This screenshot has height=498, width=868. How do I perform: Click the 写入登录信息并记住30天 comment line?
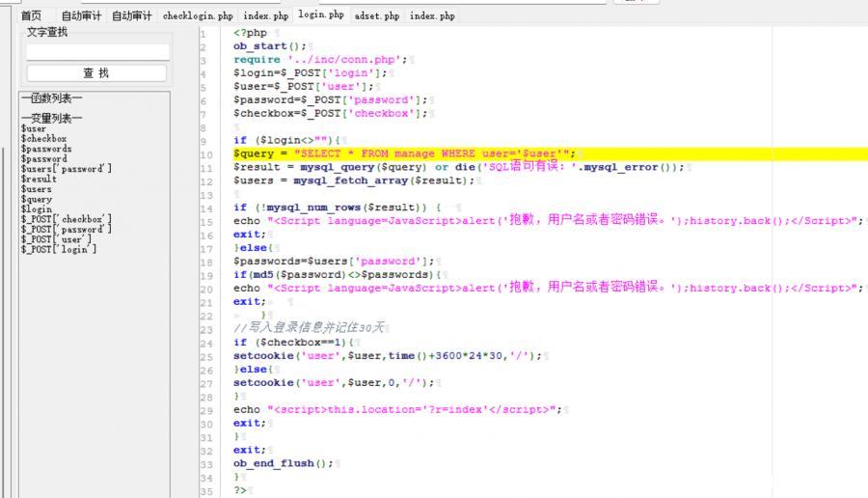(309, 328)
